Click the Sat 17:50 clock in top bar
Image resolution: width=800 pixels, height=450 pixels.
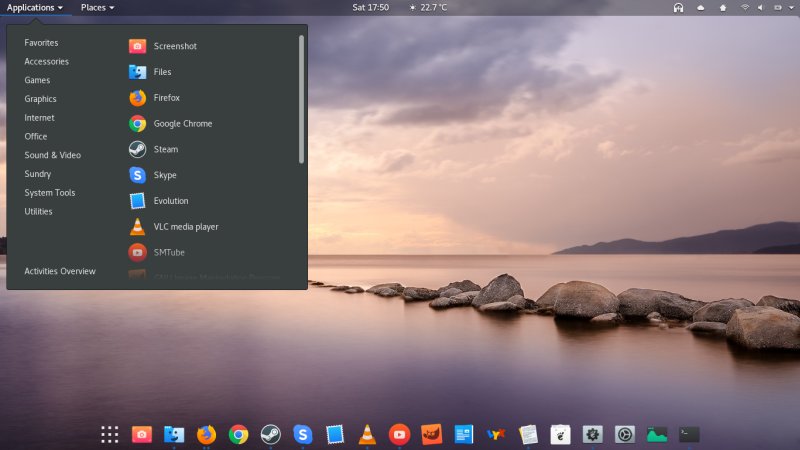(371, 8)
